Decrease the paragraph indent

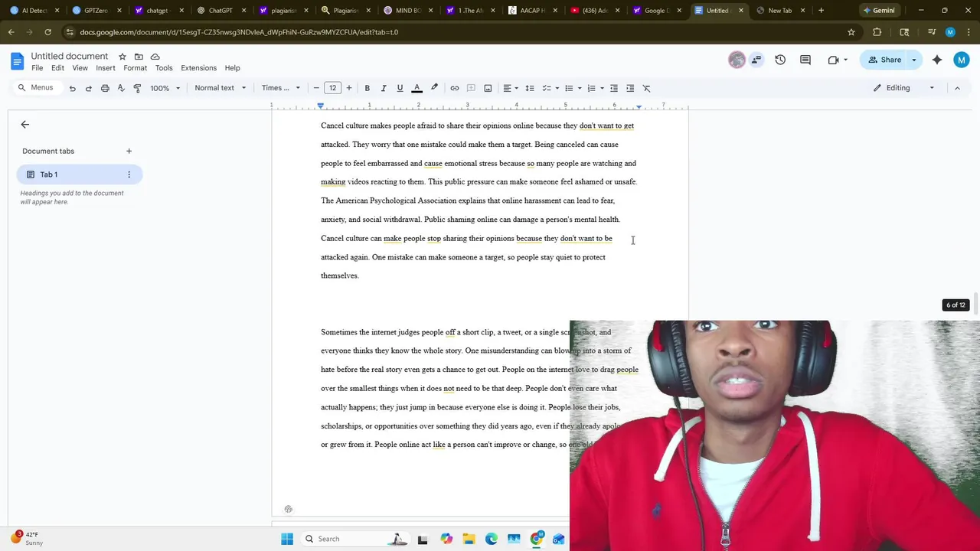614,88
